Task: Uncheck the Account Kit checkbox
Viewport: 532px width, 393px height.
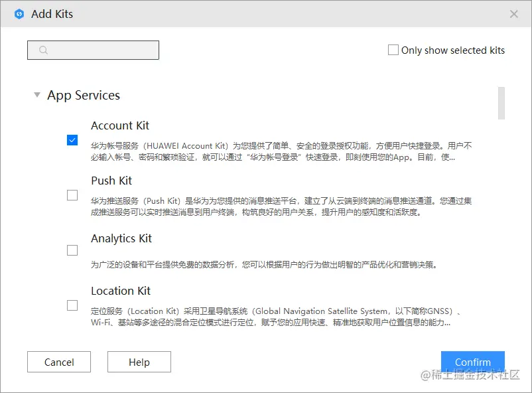Action: (x=72, y=140)
